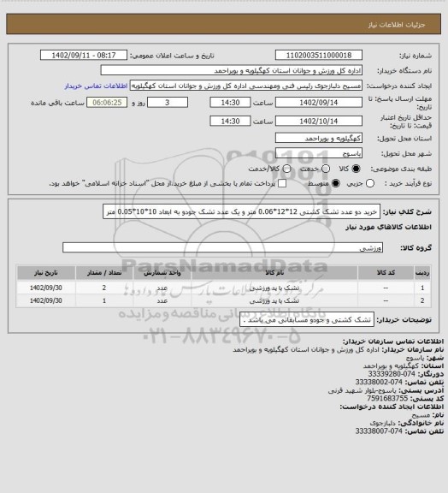Choose the متوسط purchase type radio
Image resolution: width=448 pixels, height=493 pixels.
point(336,183)
